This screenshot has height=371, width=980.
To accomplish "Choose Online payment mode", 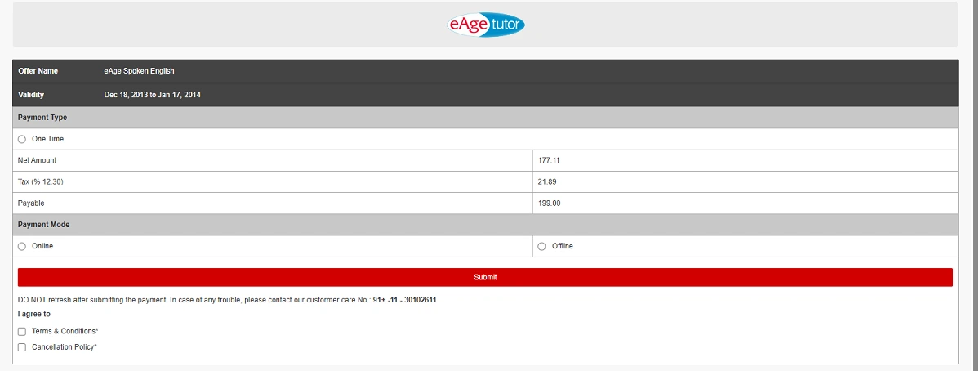I will click(22, 246).
